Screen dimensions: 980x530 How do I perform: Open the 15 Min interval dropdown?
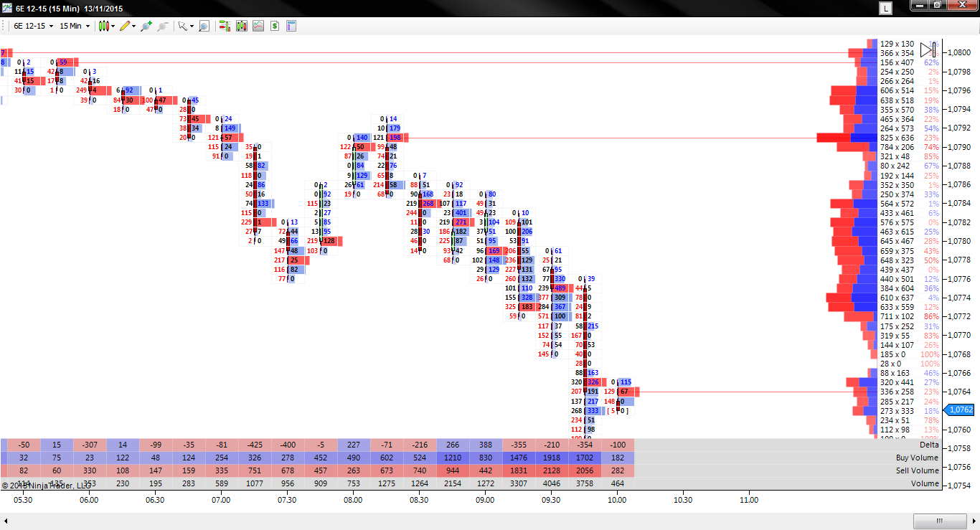[x=74, y=26]
